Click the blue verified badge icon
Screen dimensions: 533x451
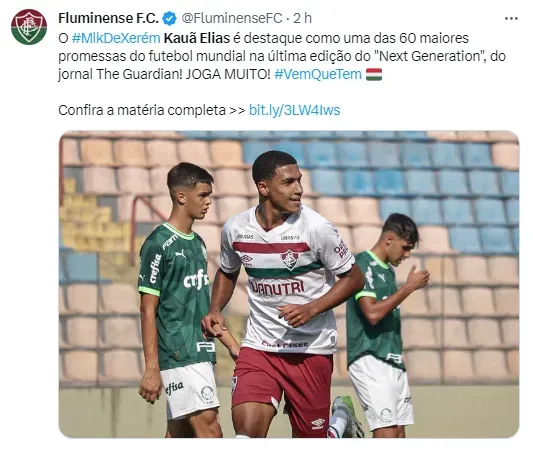pyautogui.click(x=169, y=18)
